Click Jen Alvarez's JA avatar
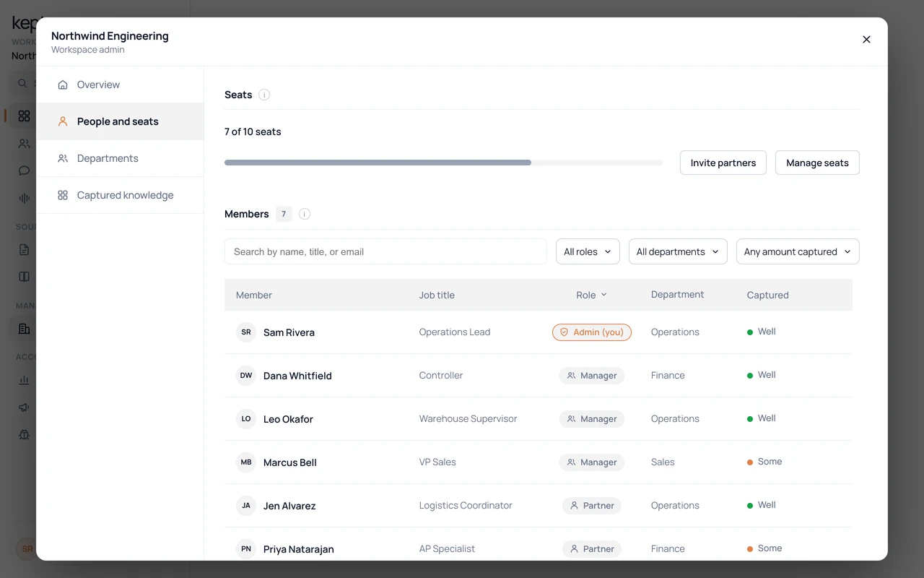Screen dimensions: 924x578 [x=246, y=506]
